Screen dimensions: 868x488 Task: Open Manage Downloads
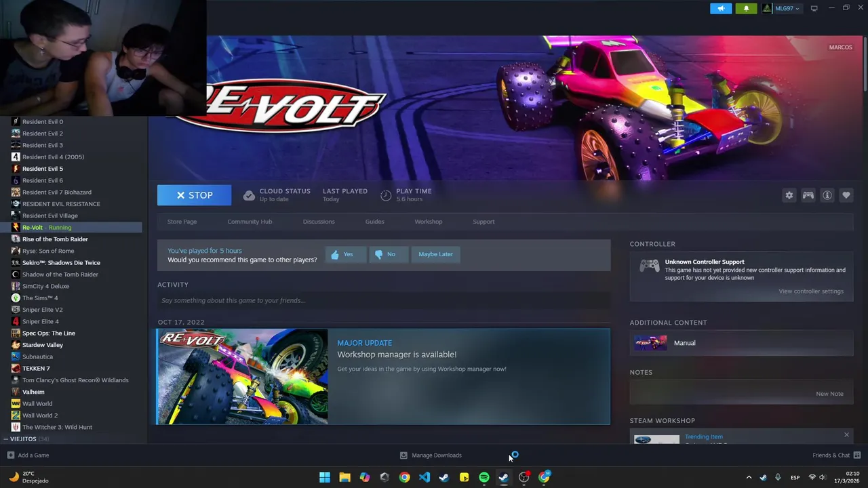[431, 455]
